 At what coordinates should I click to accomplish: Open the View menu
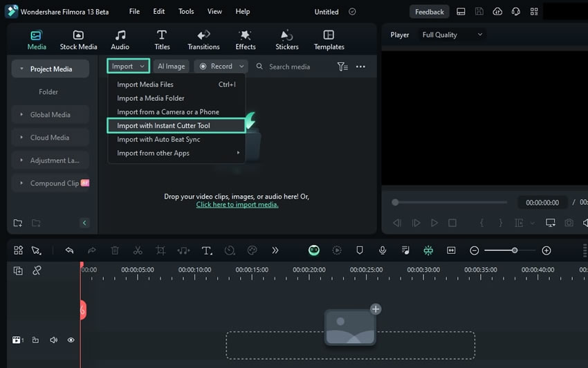click(214, 12)
